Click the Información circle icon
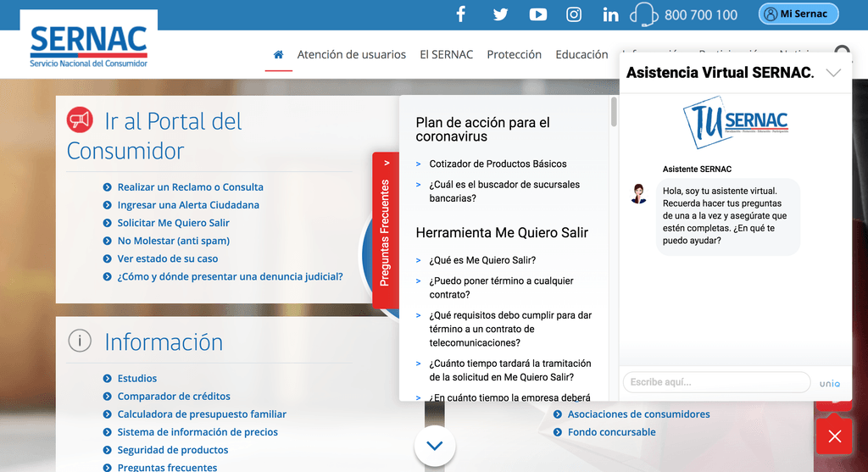This screenshot has width=868, height=472. point(80,341)
